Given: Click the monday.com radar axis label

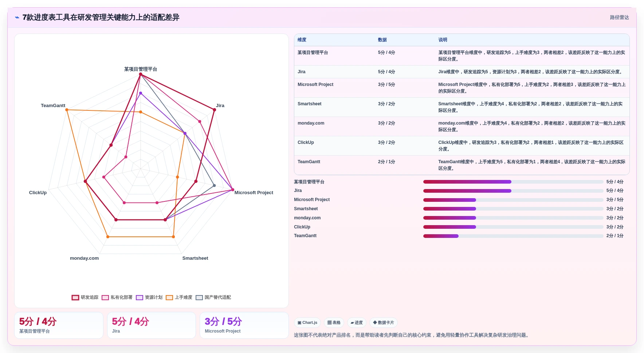Looking at the screenshot, I should [84, 258].
